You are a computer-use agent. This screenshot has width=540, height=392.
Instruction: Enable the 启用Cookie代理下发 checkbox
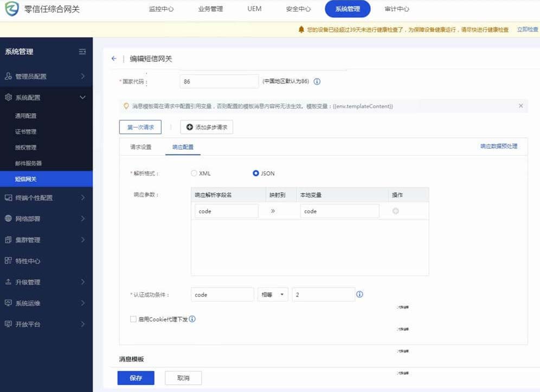coord(133,319)
